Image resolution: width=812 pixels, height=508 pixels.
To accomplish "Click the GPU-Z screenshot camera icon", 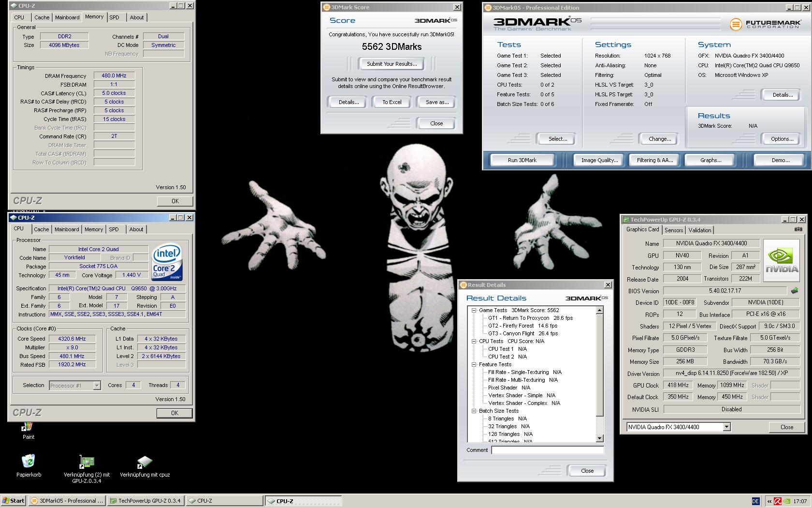I will (x=798, y=229).
